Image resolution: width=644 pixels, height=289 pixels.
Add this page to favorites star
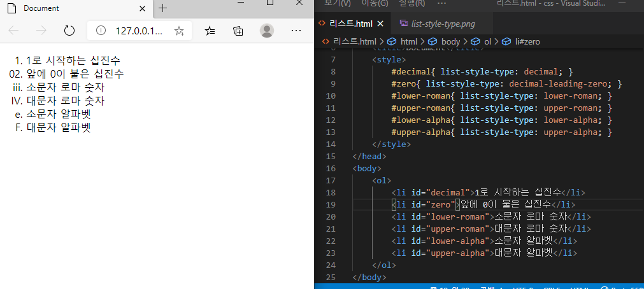click(179, 31)
